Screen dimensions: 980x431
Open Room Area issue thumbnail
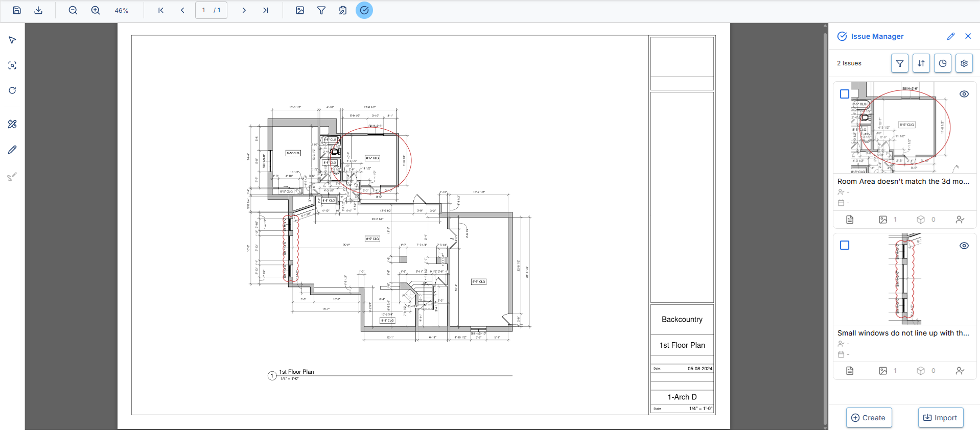[x=904, y=128]
